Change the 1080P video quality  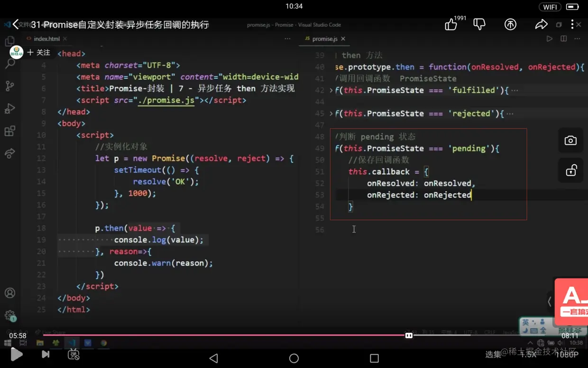tap(567, 354)
